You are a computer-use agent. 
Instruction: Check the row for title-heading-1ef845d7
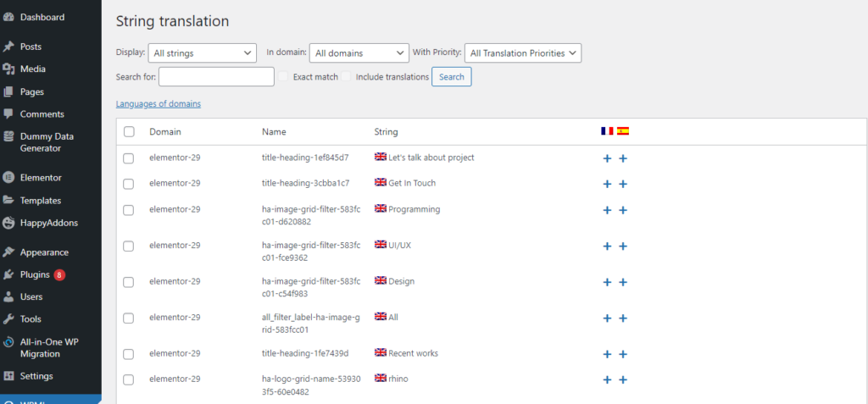129,159
